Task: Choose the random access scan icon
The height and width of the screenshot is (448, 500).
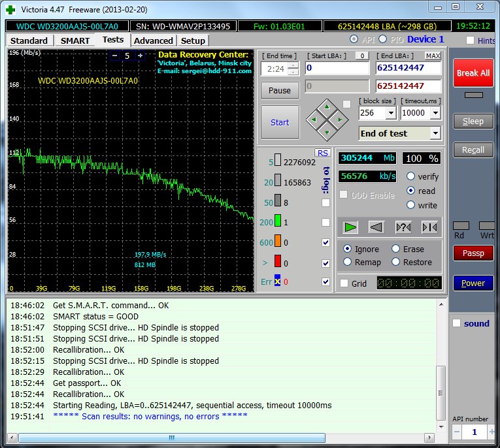Action: coord(403,227)
